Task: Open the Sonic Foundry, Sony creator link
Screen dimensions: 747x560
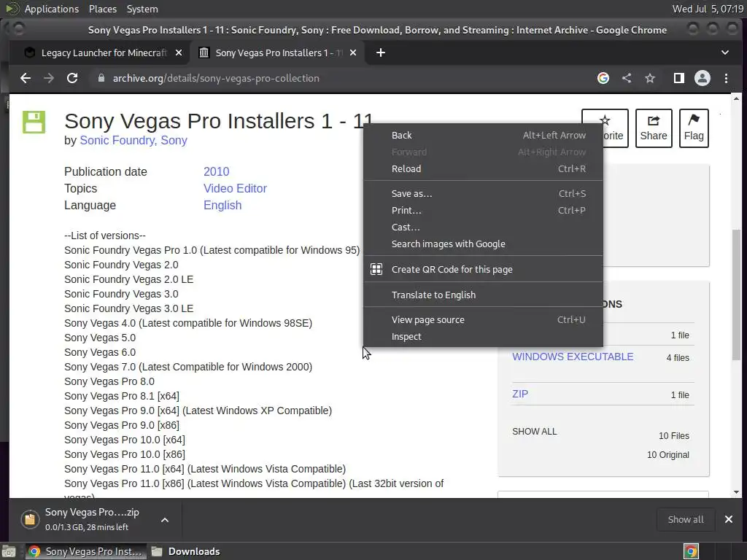Action: coord(133,141)
